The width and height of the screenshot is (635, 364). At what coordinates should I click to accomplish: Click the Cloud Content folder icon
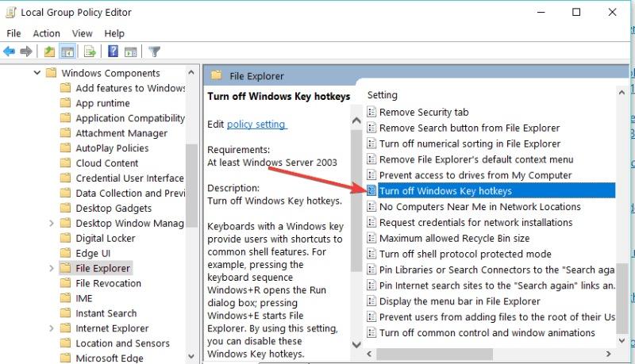65,163
